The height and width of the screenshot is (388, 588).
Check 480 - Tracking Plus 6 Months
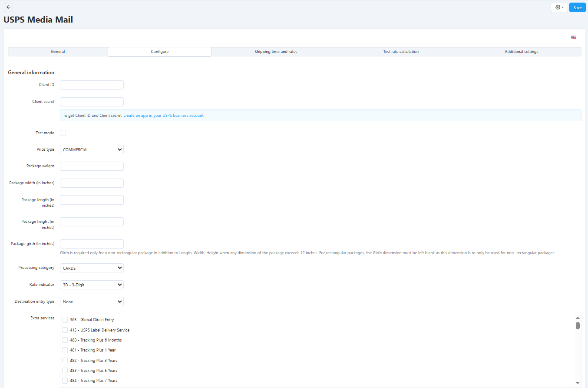(65, 340)
